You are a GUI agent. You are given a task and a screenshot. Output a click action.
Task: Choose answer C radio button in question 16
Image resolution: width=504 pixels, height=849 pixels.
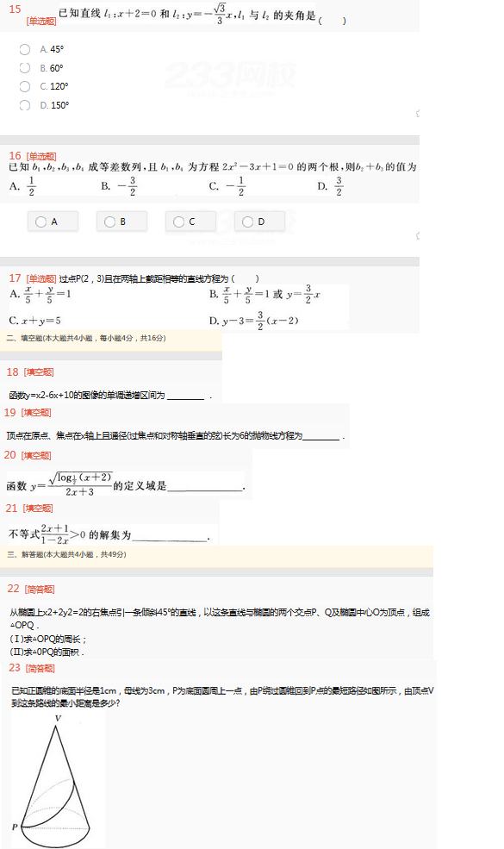pos(178,222)
